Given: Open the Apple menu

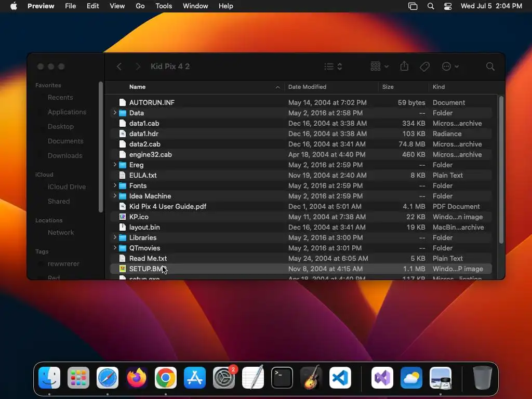Looking at the screenshot, I should (x=14, y=6).
